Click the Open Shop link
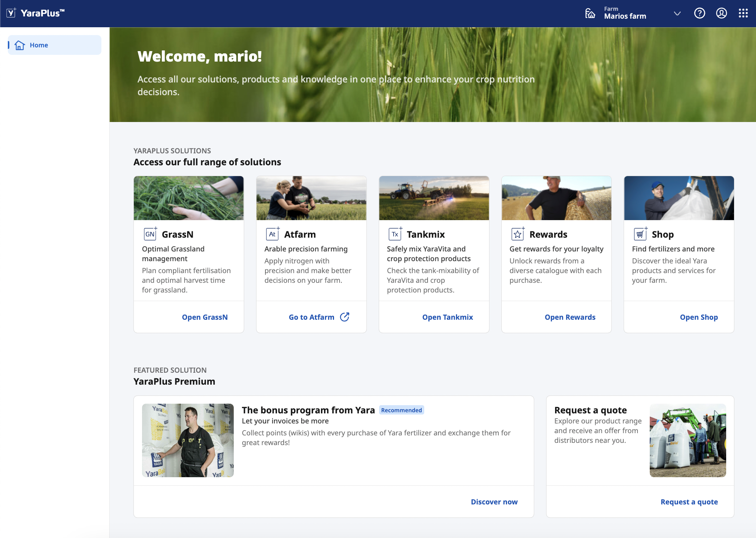The image size is (756, 538). 699,317
